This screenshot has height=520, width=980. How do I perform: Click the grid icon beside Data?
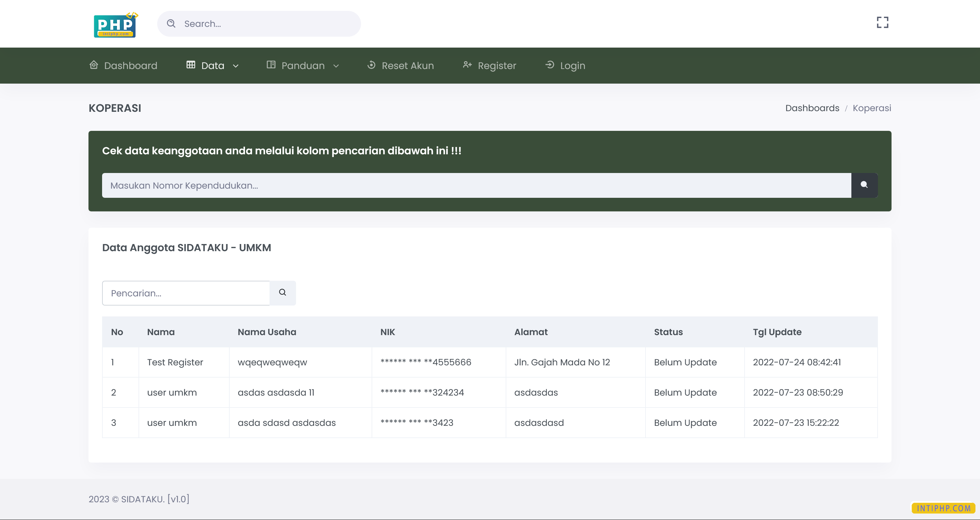click(x=191, y=65)
